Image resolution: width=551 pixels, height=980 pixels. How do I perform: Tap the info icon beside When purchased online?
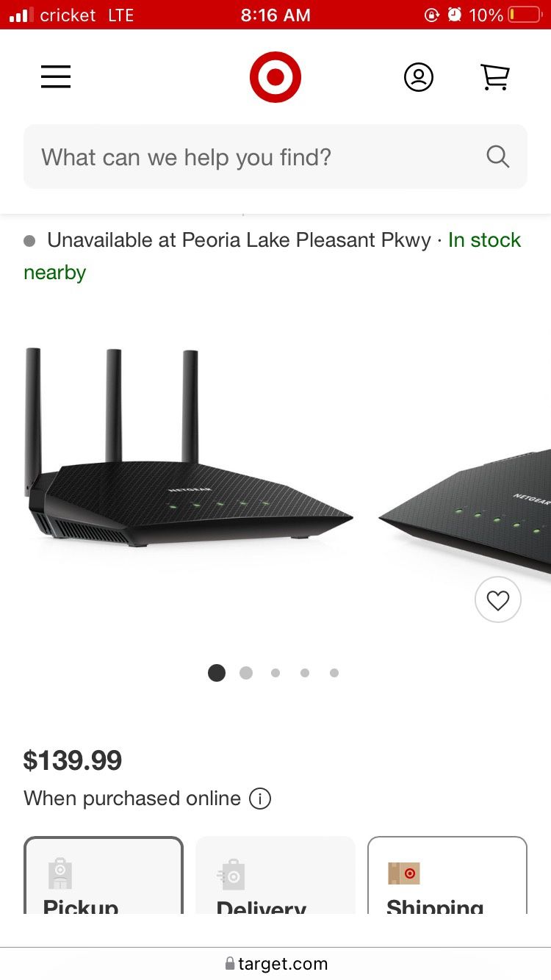coord(260,799)
